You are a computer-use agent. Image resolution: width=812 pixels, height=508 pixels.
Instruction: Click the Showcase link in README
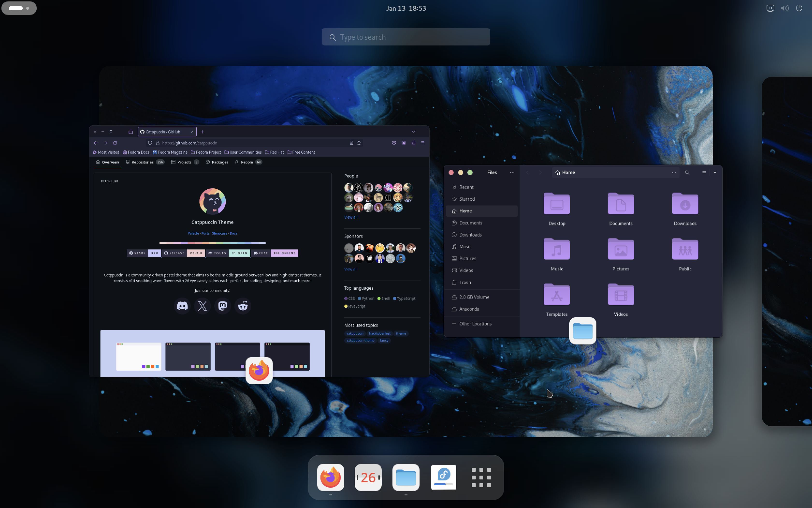(219, 233)
